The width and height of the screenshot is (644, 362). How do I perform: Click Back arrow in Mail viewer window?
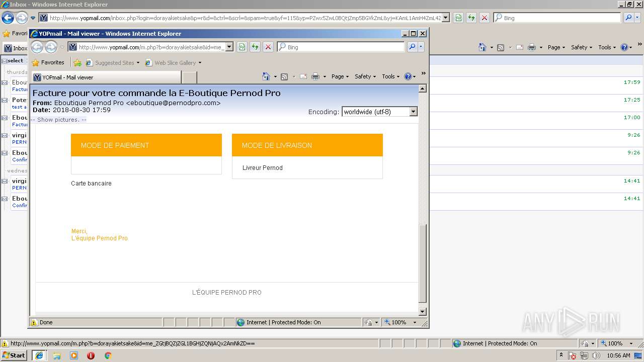pyautogui.click(x=37, y=47)
